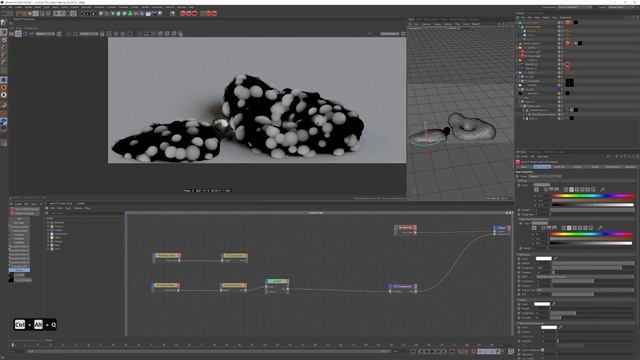This screenshot has height=360, width=640.
Task: Jump to the start with the timeline rewind control
Action: tap(414, 351)
